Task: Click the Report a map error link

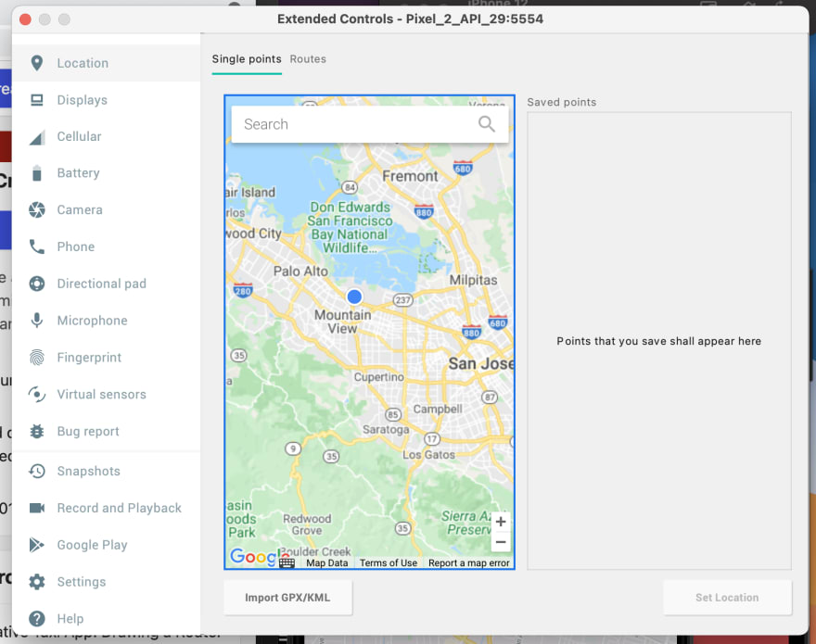Action: tap(469, 562)
